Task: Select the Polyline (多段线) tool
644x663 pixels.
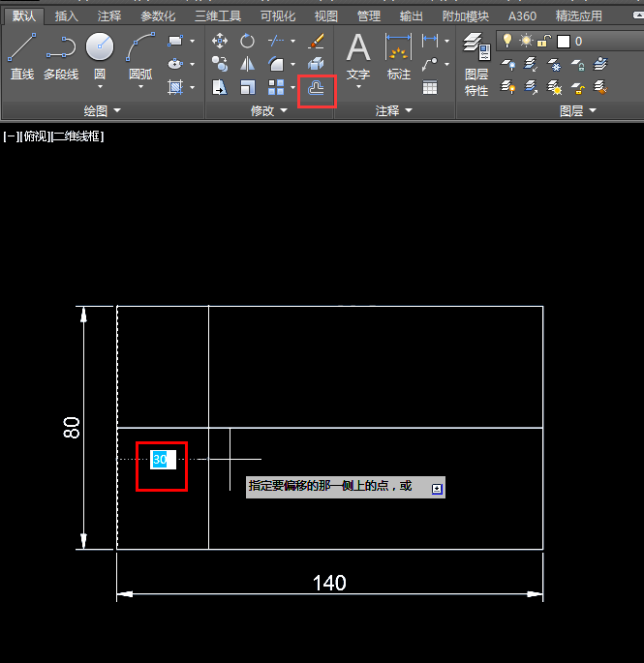Action: click(x=61, y=56)
